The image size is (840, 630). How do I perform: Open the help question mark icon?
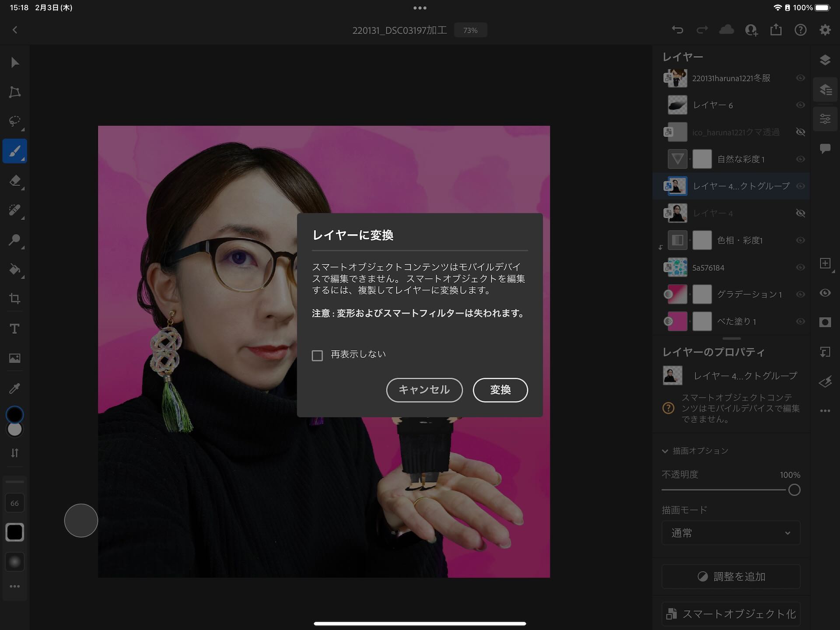point(800,30)
